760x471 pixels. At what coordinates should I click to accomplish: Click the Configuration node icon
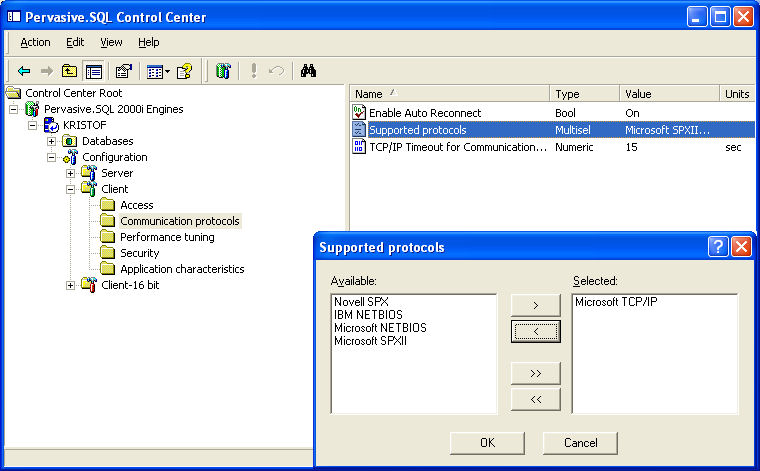click(71, 157)
